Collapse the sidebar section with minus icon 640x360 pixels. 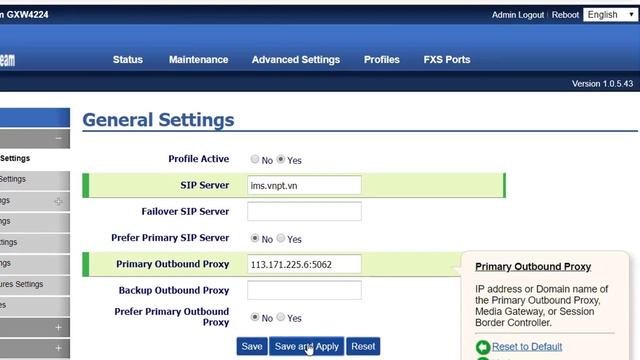58,139
